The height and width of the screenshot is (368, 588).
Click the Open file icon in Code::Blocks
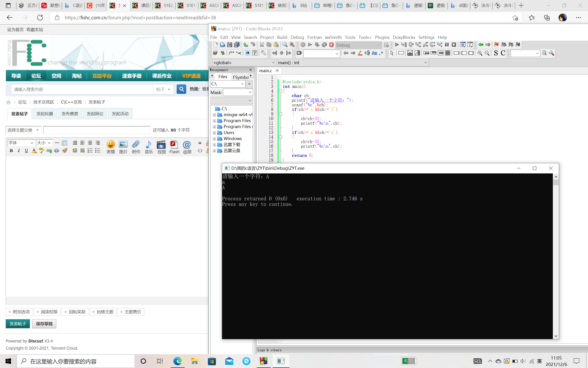(x=222, y=45)
